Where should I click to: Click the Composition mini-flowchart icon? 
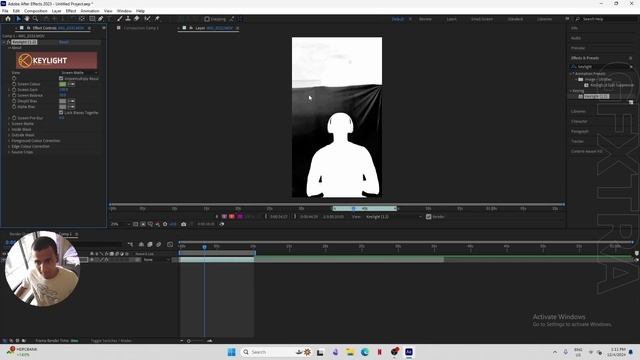coord(130,244)
